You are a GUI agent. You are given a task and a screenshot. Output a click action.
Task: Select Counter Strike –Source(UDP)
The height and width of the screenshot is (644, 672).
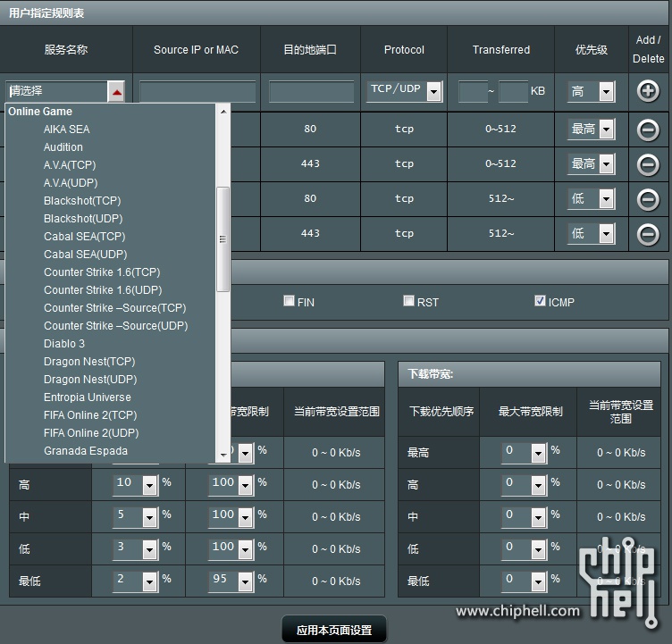(115, 326)
